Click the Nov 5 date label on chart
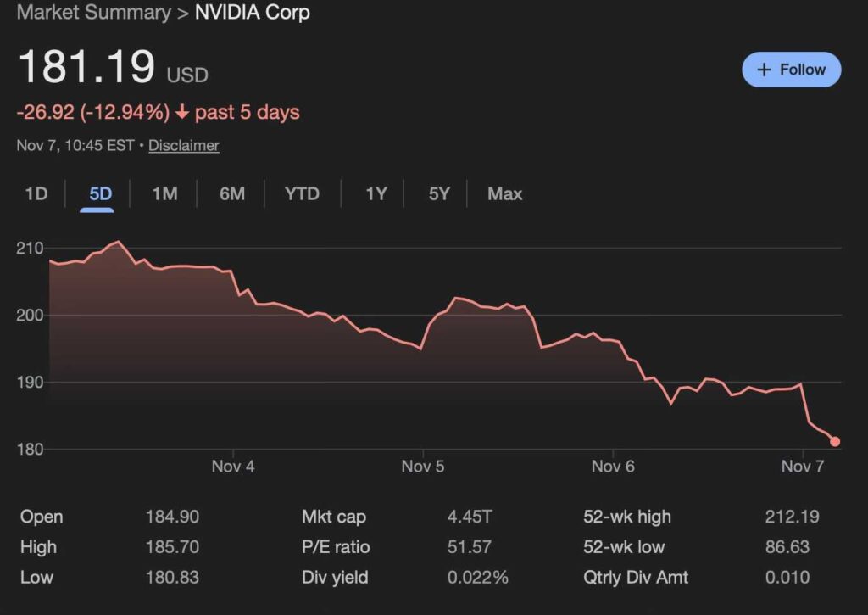The image size is (868, 615). (x=422, y=466)
